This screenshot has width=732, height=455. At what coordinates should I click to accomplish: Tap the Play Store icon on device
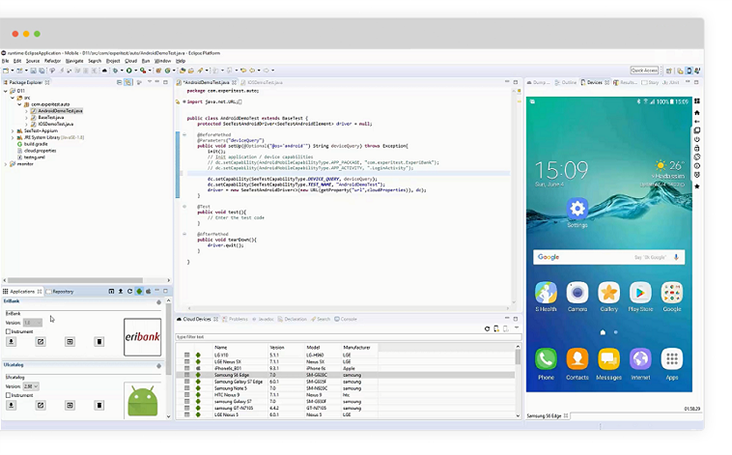640,293
